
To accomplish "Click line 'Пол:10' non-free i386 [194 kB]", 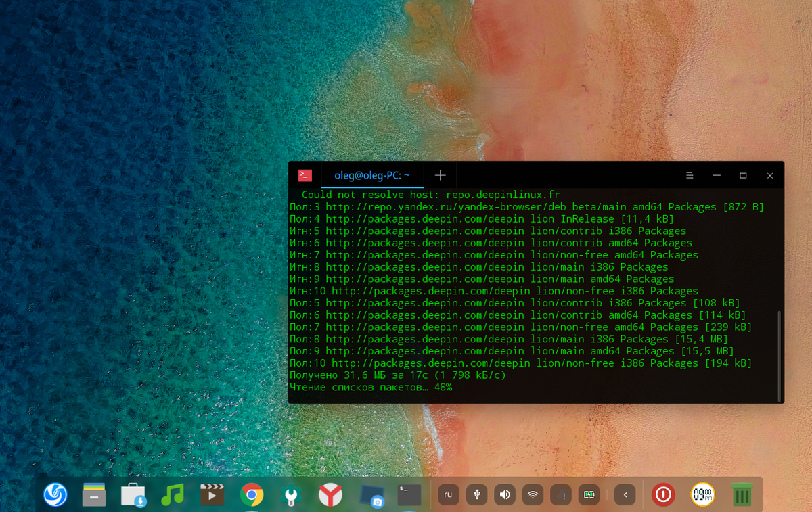I will coord(520,363).
